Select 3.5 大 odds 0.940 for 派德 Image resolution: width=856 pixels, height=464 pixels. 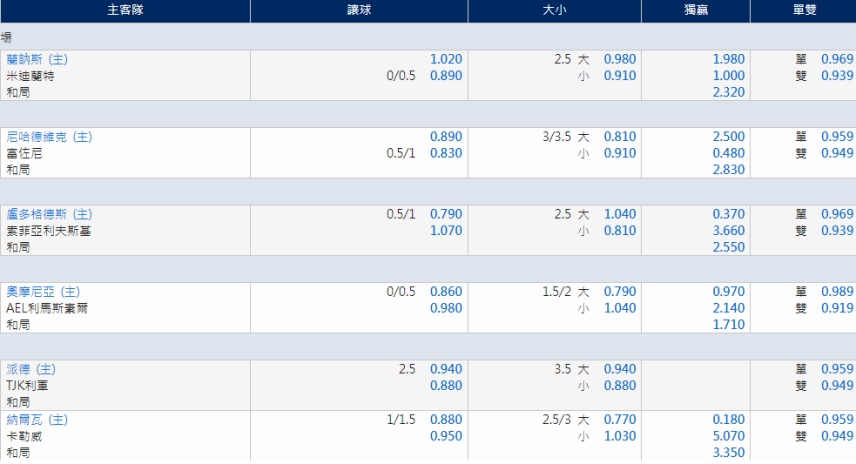click(x=620, y=369)
